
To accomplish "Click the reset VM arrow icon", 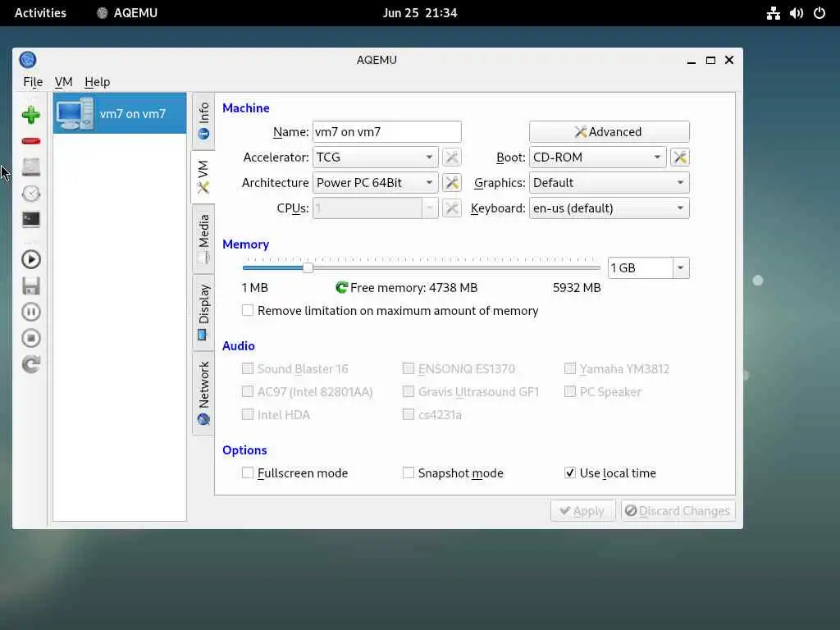I will [x=31, y=364].
